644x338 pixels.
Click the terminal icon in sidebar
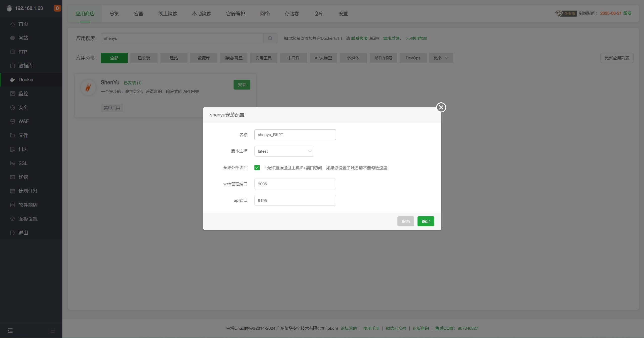tap(12, 177)
